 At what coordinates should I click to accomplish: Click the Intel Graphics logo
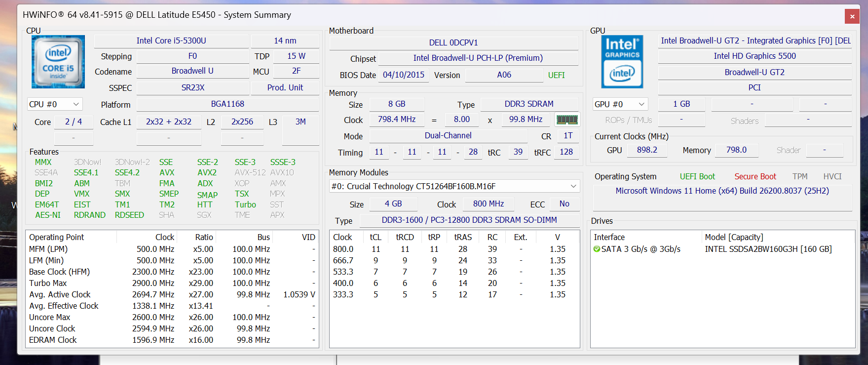622,62
